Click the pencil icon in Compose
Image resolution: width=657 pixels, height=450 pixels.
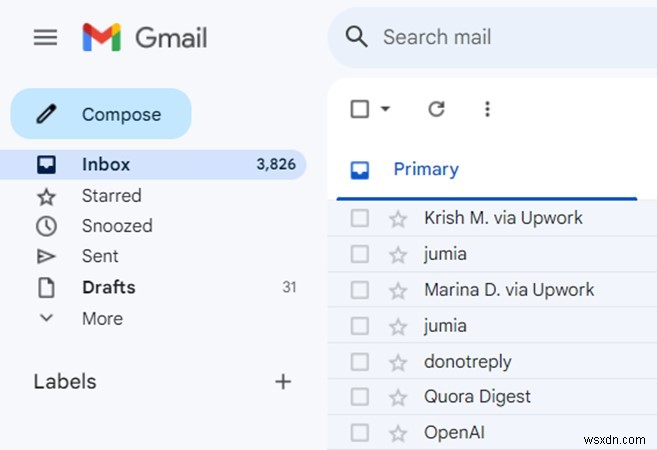click(x=46, y=114)
